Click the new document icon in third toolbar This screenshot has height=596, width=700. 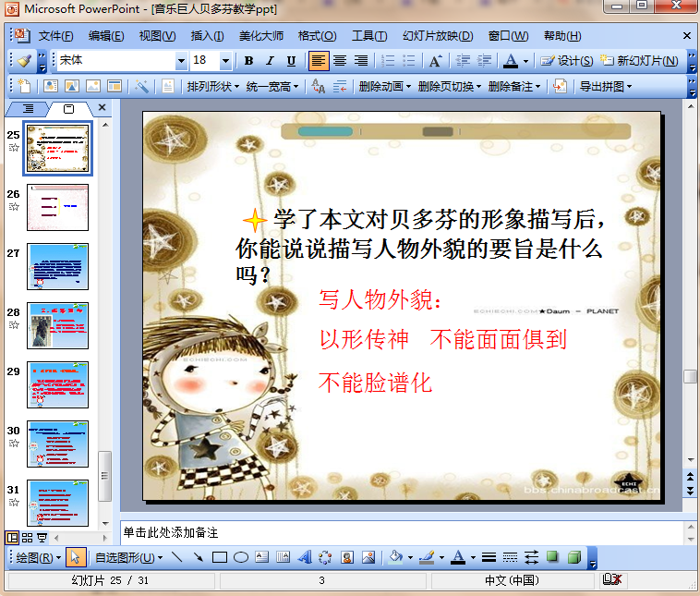click(x=24, y=86)
